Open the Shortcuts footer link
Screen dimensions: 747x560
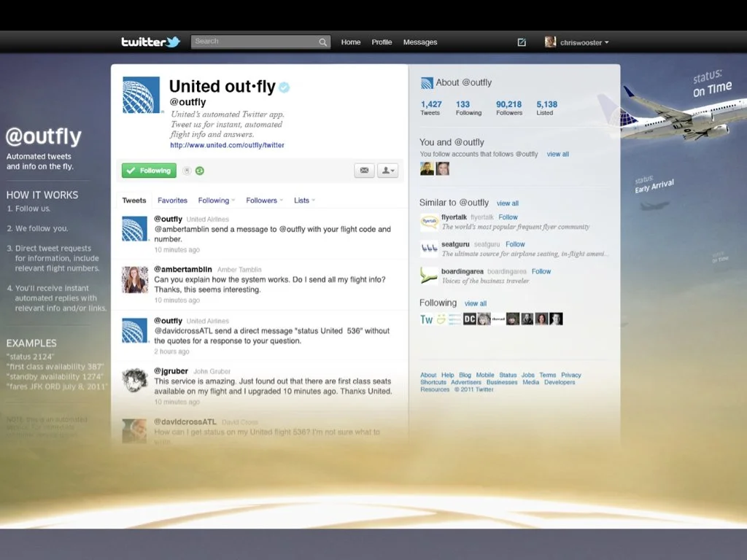point(433,382)
